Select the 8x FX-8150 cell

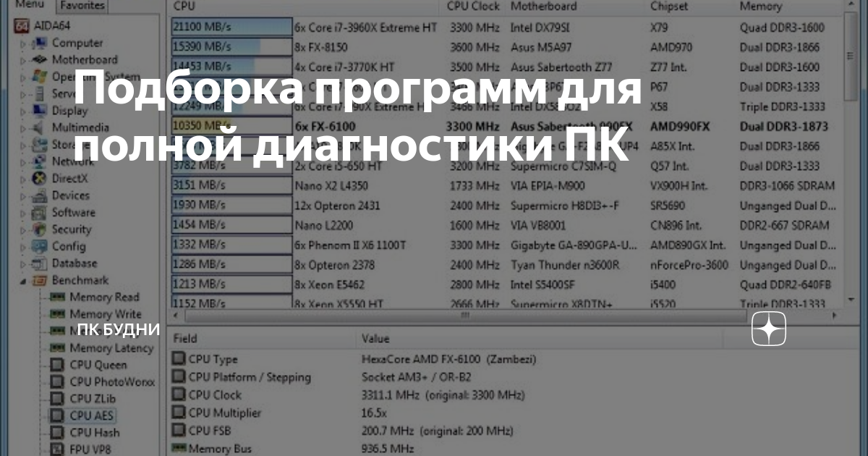coord(321,47)
